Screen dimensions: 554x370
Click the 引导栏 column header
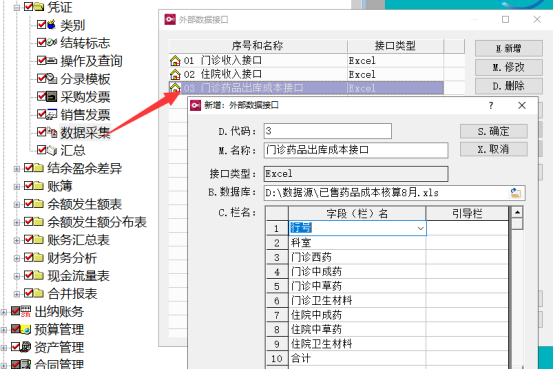[467, 213]
